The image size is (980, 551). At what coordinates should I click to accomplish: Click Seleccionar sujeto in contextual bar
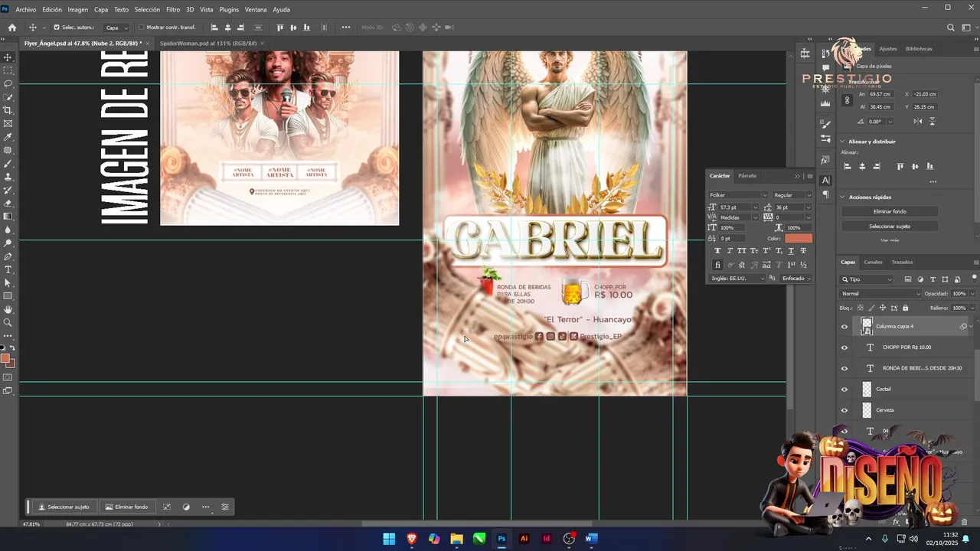64,507
